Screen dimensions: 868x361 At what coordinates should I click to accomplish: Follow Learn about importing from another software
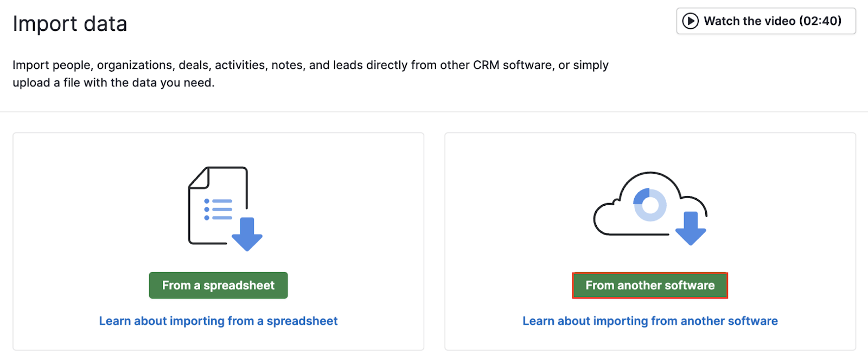pyautogui.click(x=650, y=321)
